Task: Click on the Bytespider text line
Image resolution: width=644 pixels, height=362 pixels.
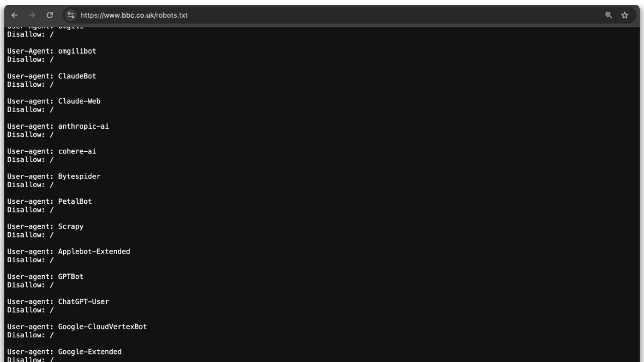Action: point(54,176)
